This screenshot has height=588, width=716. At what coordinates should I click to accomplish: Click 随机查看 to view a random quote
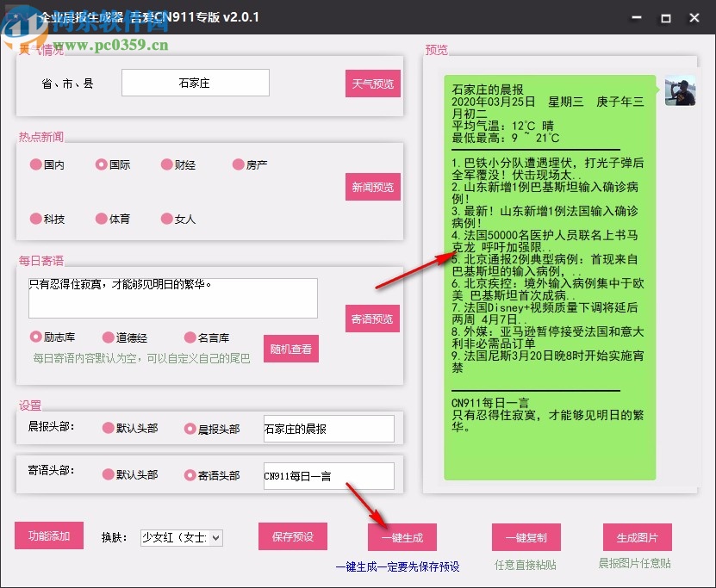pyautogui.click(x=291, y=349)
